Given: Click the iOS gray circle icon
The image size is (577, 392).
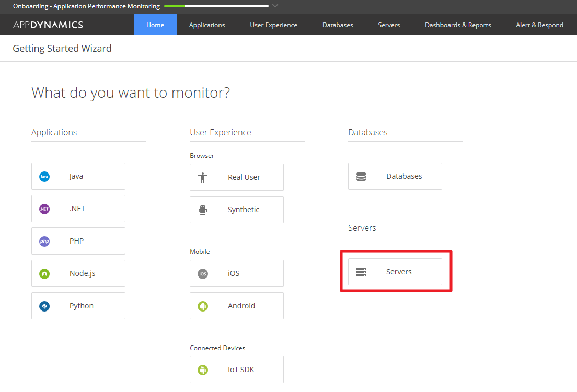Looking at the screenshot, I should 203,273.
